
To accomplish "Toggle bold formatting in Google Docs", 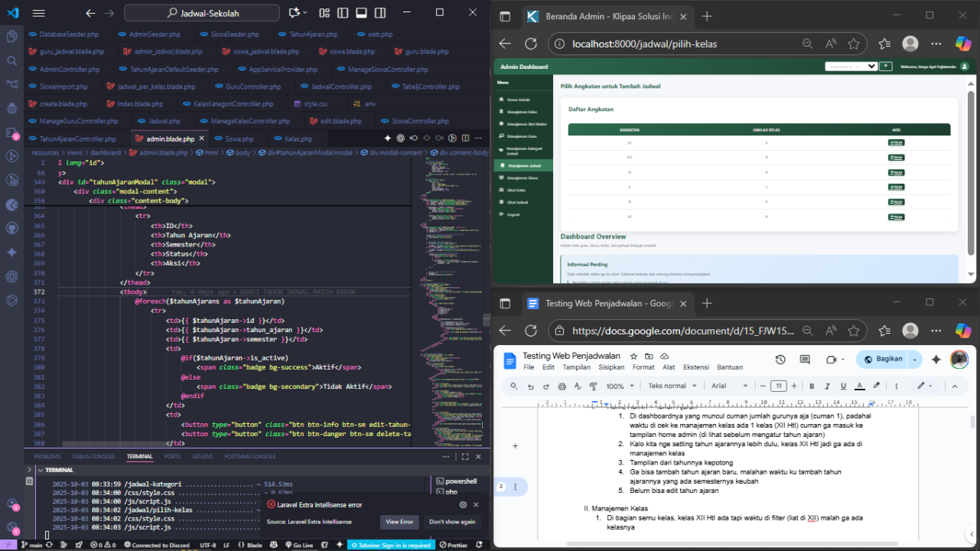I will (x=812, y=386).
